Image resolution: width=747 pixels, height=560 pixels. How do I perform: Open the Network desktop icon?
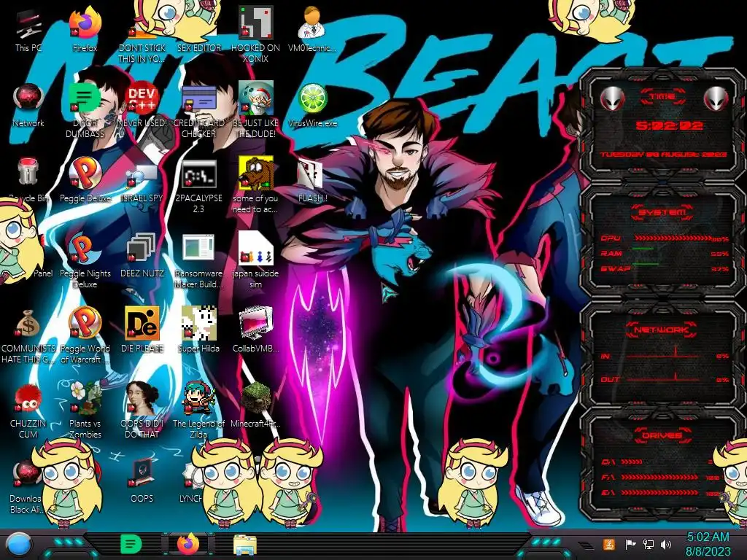tap(28, 99)
